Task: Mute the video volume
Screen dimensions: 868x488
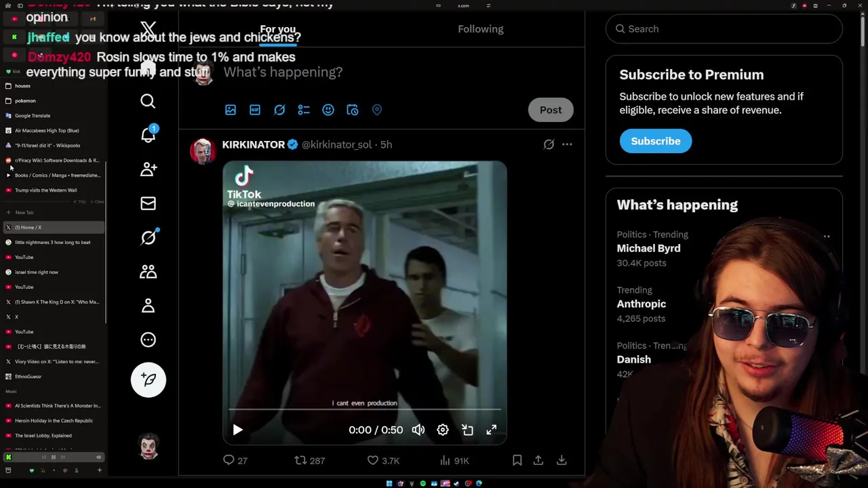Action: (418, 430)
